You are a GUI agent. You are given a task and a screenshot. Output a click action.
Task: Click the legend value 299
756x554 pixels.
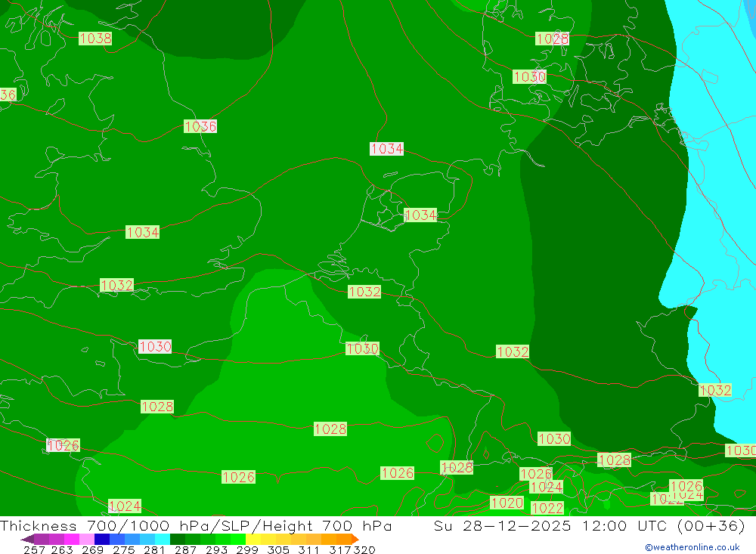247,549
